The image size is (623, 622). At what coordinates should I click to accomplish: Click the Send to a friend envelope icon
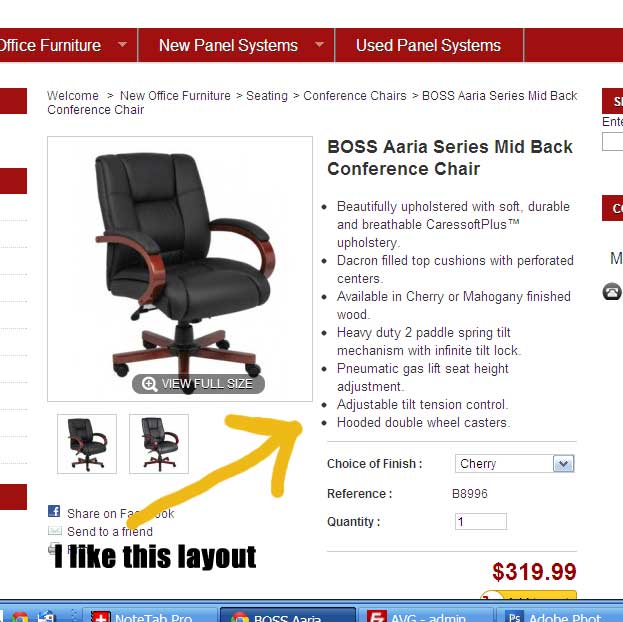click(55, 530)
